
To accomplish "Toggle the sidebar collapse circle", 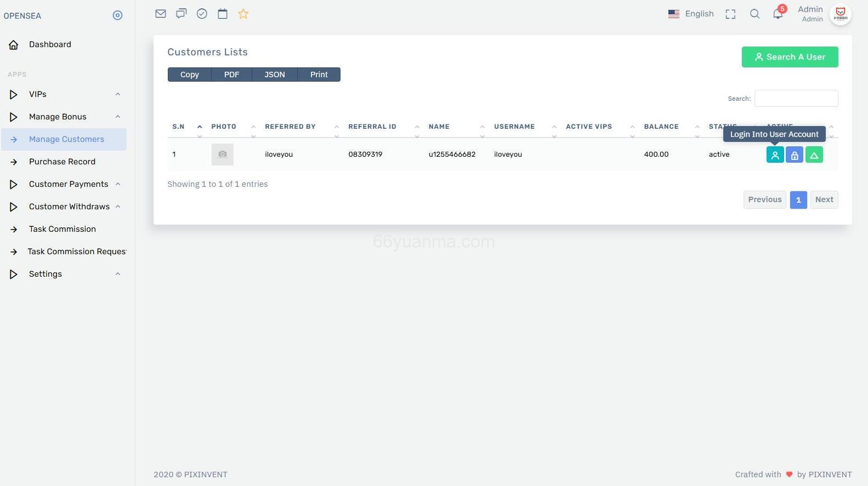I will [117, 15].
